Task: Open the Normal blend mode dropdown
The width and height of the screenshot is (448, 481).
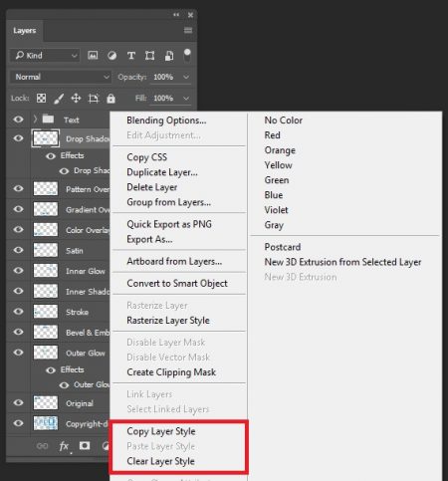Action: 61,77
